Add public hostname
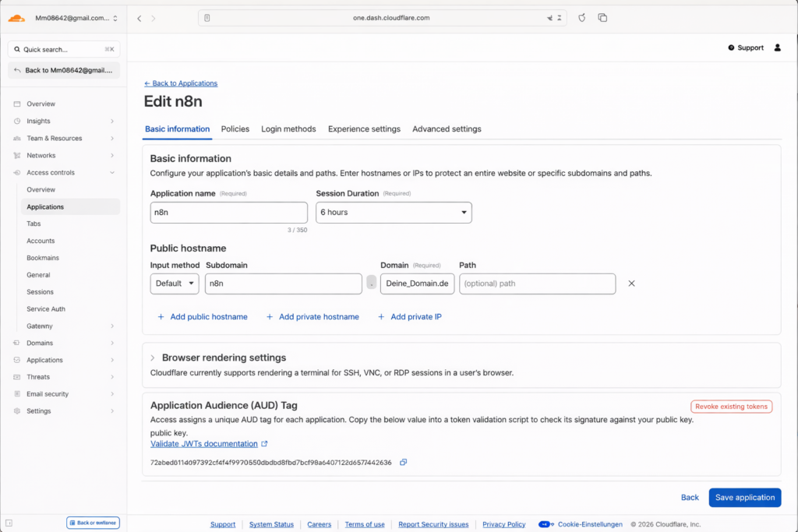 pyautogui.click(x=203, y=317)
